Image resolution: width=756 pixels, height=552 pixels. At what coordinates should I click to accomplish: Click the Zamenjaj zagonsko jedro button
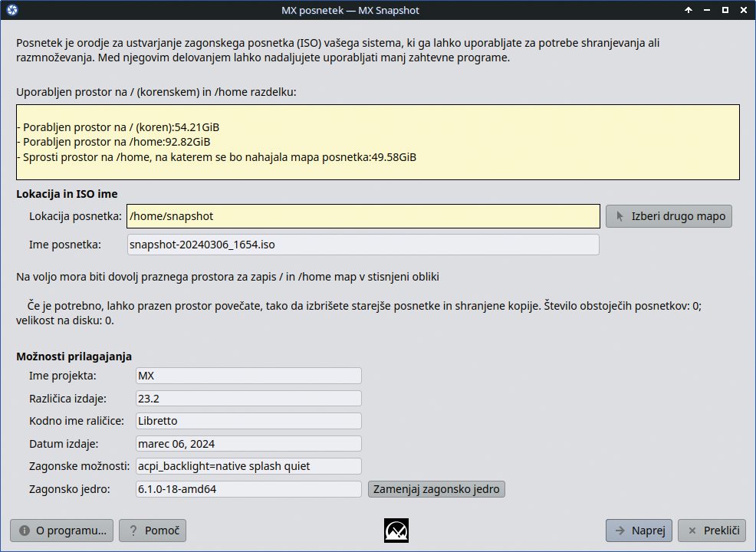pyautogui.click(x=436, y=489)
